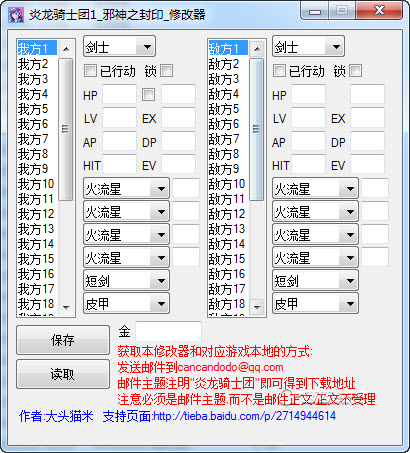This screenshot has width=410, height=453.
Task: Expand the second ally 火流星 skill dropdown
Action: [x=126, y=212]
